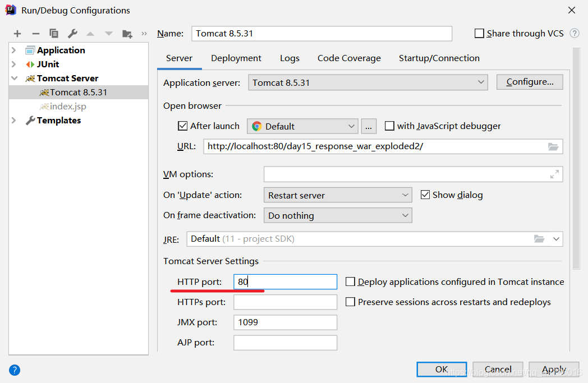Image resolution: width=588 pixels, height=383 pixels.
Task: Click the HTTP port field
Action: [x=285, y=282]
